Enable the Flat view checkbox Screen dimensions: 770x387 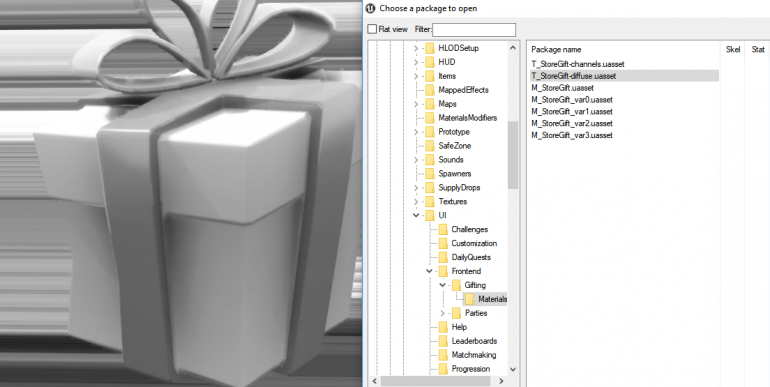(373, 29)
